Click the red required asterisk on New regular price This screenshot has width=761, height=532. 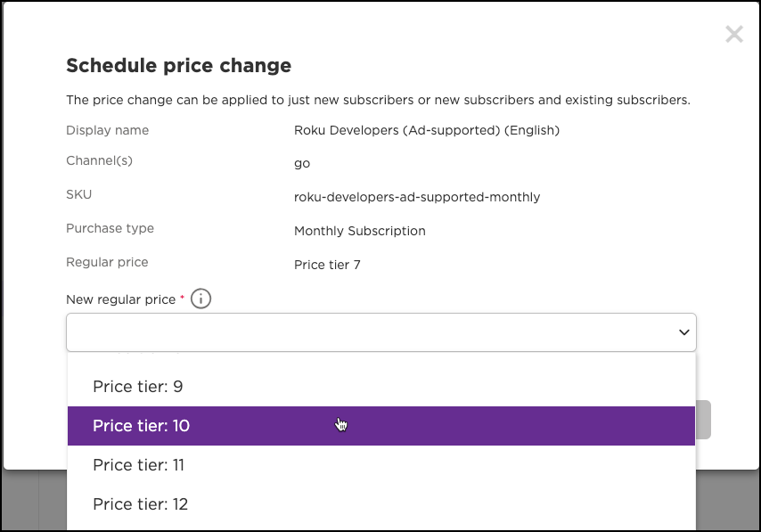182,298
